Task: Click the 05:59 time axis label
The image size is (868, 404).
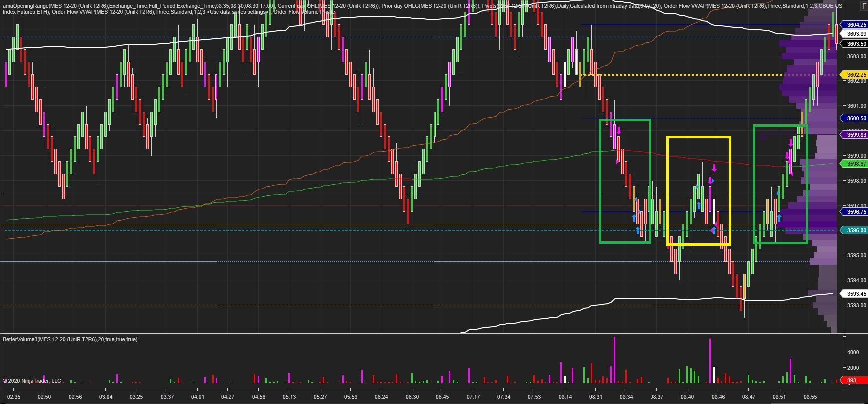Action: [351, 397]
